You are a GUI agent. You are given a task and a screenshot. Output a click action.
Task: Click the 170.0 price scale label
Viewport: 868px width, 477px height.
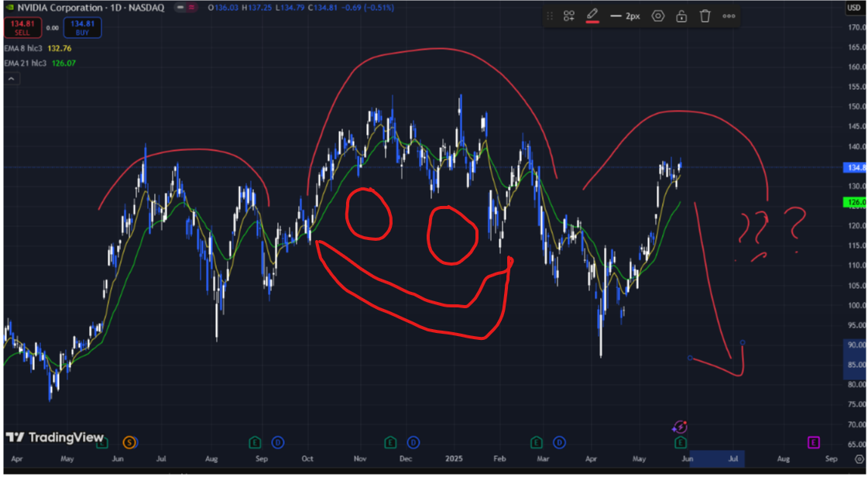coord(856,27)
